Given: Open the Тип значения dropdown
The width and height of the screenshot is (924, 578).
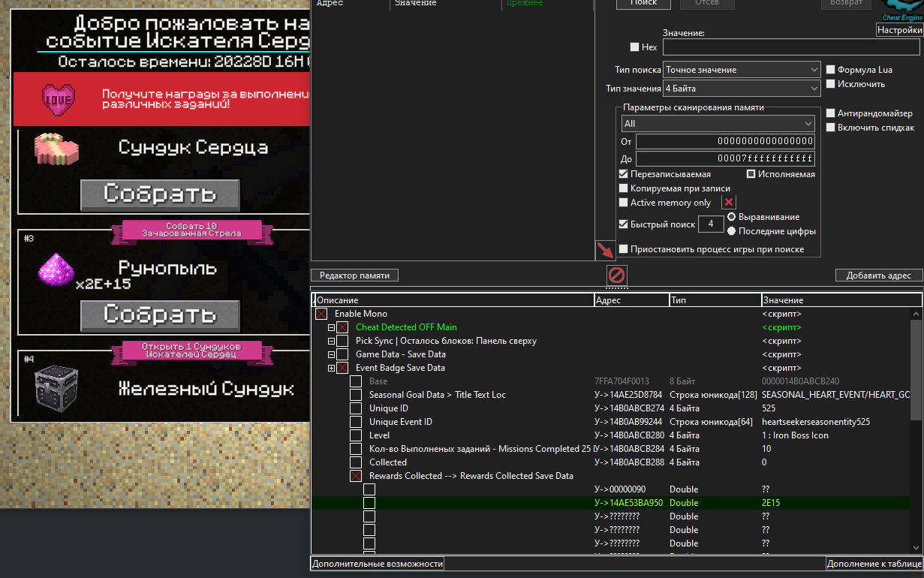Looking at the screenshot, I should pos(742,89).
